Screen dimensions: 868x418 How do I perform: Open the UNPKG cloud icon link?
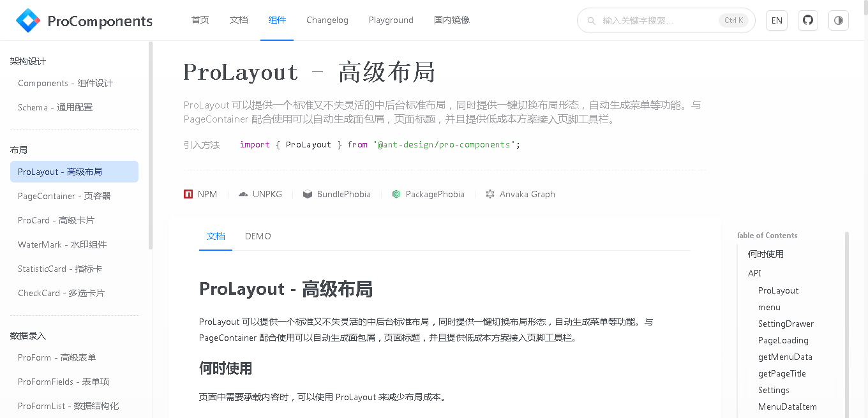tap(243, 194)
